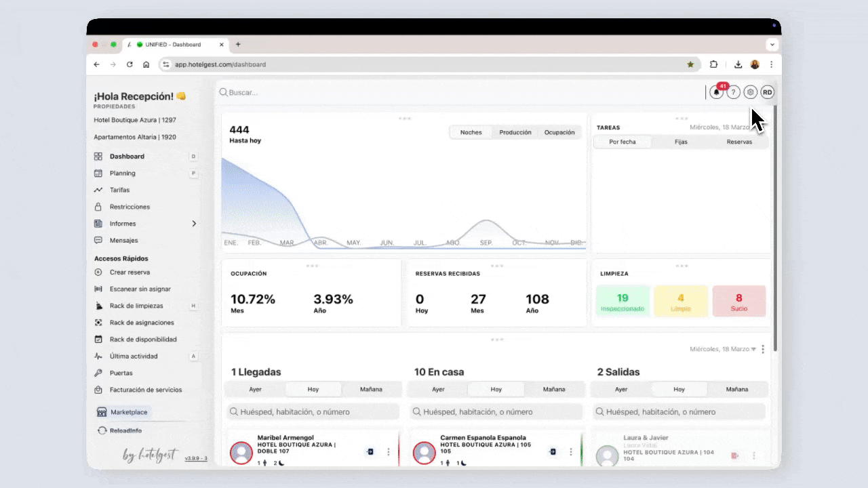Switch to the Reservas tasks tab

739,142
